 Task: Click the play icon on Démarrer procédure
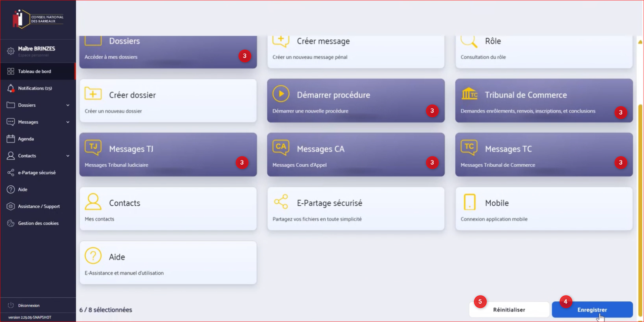(x=281, y=94)
